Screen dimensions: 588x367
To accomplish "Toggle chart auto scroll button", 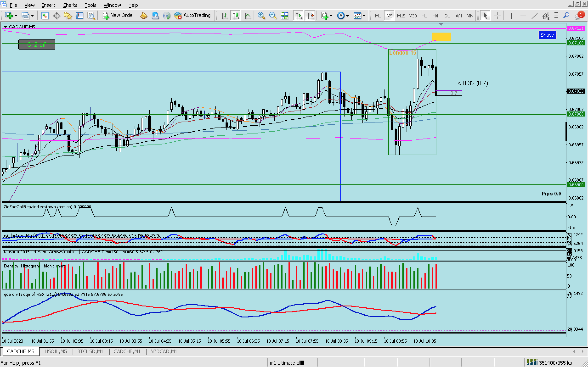I will [299, 16].
